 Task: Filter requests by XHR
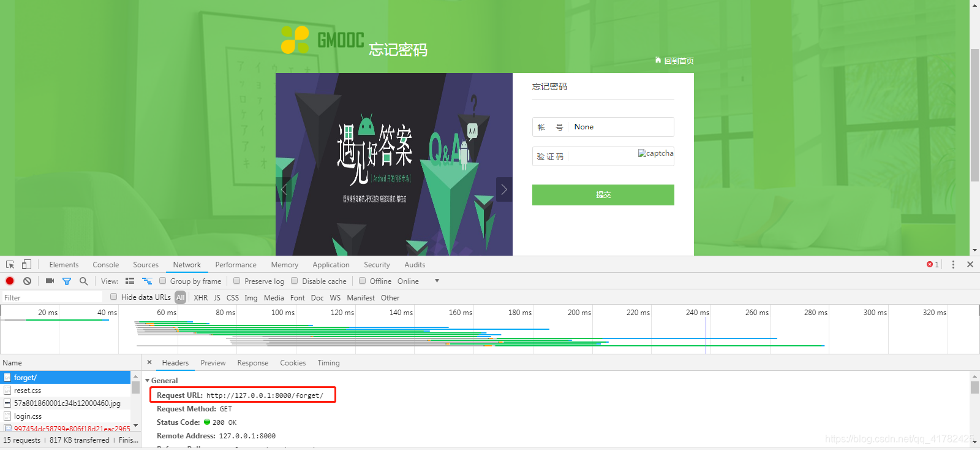click(x=201, y=298)
